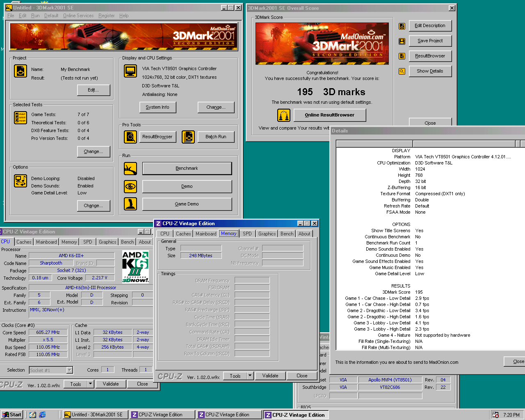Click the Core Speed 605.27 MHz field
This screenshot has width=525, height=420.
pos(48,333)
